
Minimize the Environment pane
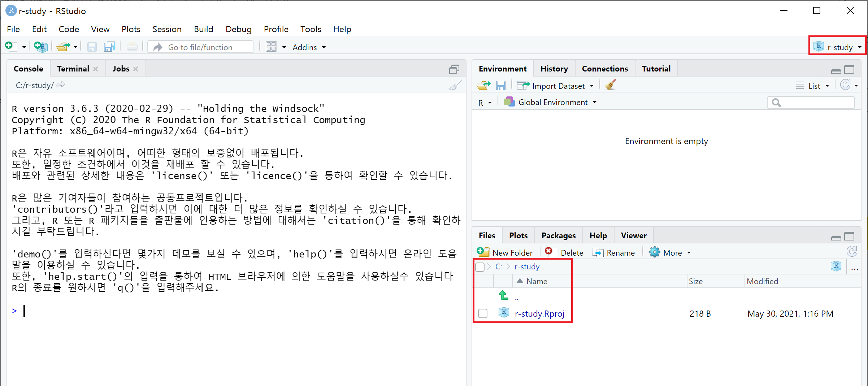836,71
